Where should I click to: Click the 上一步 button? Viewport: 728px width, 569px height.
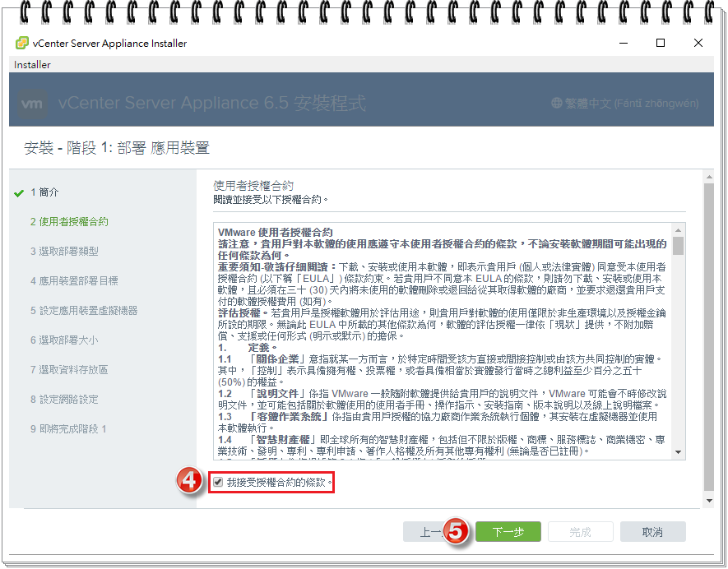[x=429, y=531]
